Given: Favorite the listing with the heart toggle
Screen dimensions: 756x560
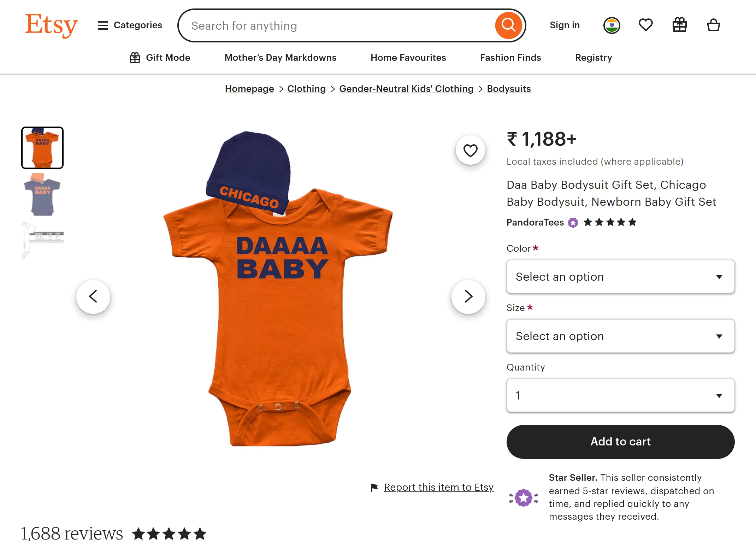Looking at the screenshot, I should [x=470, y=150].
